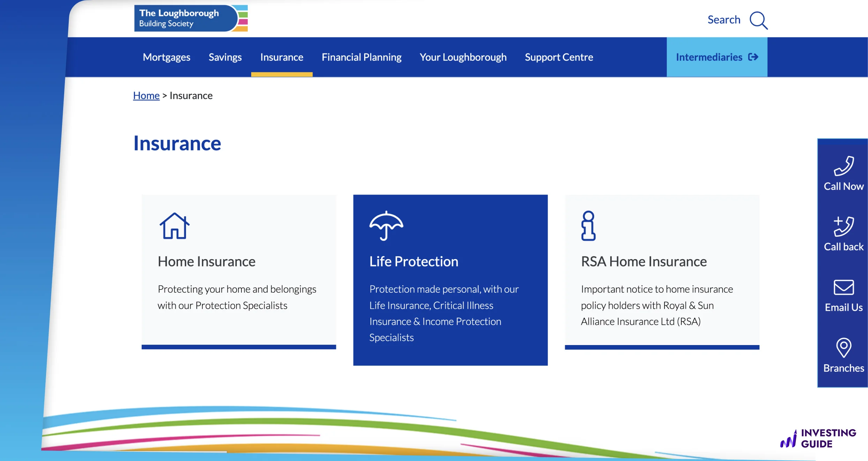Open the Savings menu item
The image size is (868, 461).
point(225,57)
